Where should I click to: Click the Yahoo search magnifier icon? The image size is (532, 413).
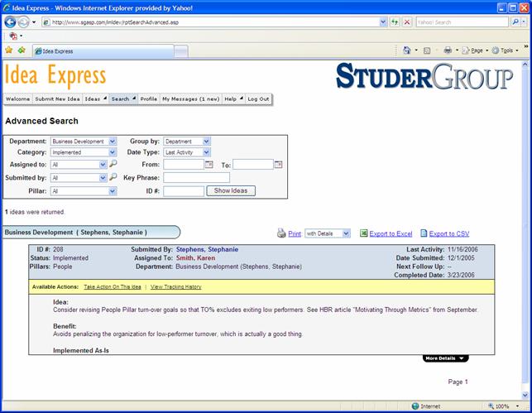515,22
